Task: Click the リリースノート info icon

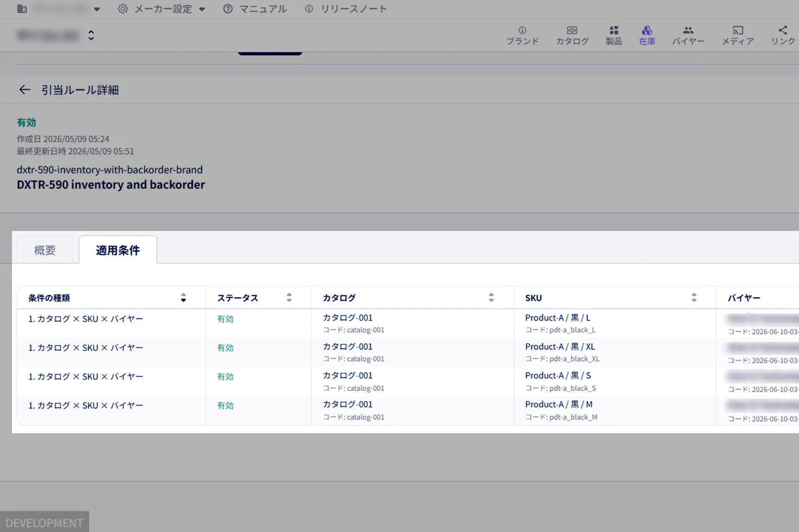Action: pos(309,9)
